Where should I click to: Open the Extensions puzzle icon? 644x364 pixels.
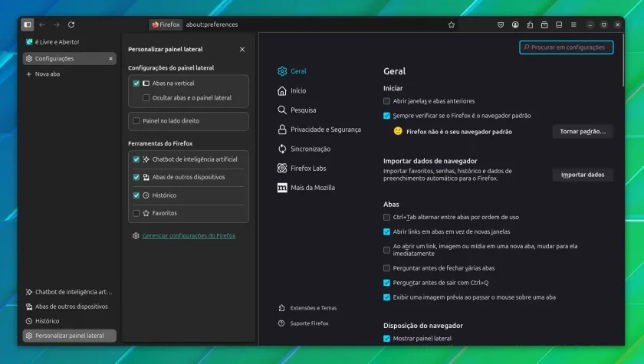(x=530, y=25)
